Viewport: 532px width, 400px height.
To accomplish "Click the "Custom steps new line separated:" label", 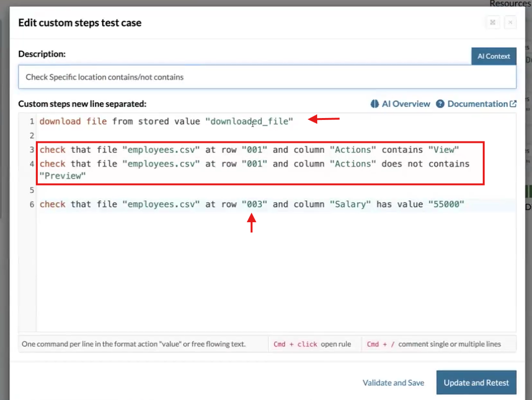I will click(x=82, y=104).
